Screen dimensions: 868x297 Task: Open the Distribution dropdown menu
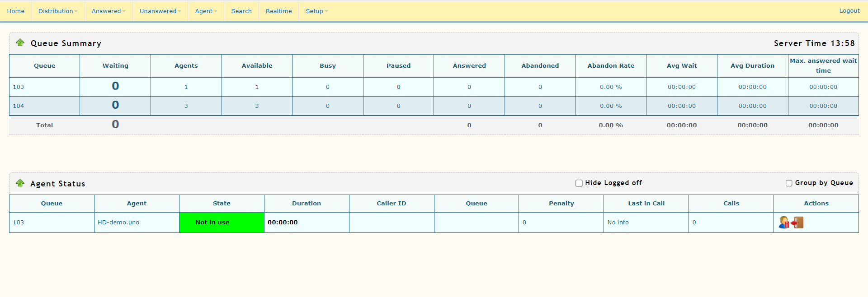57,11
